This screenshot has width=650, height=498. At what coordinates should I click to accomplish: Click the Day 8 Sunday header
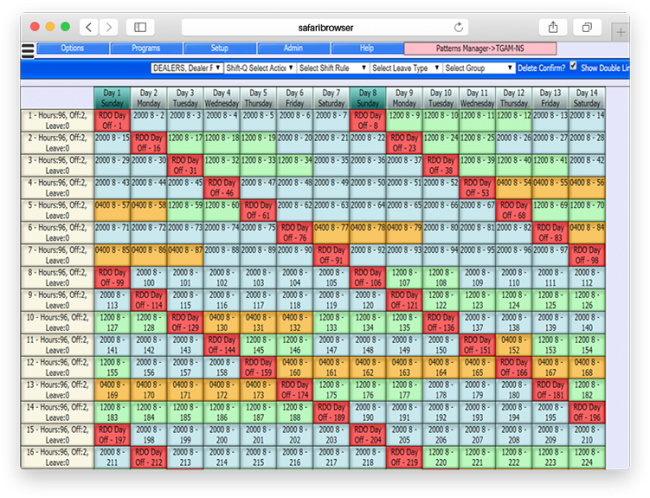coord(368,98)
